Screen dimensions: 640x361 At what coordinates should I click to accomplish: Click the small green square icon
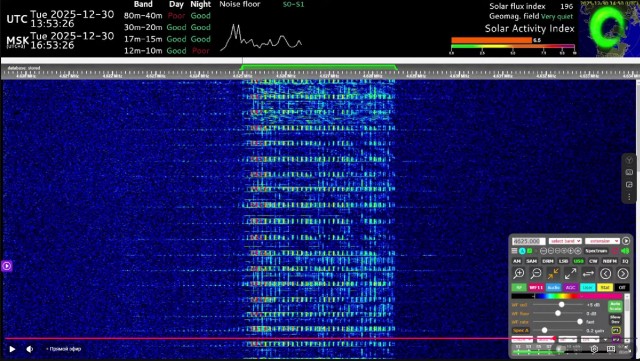(x=530, y=251)
